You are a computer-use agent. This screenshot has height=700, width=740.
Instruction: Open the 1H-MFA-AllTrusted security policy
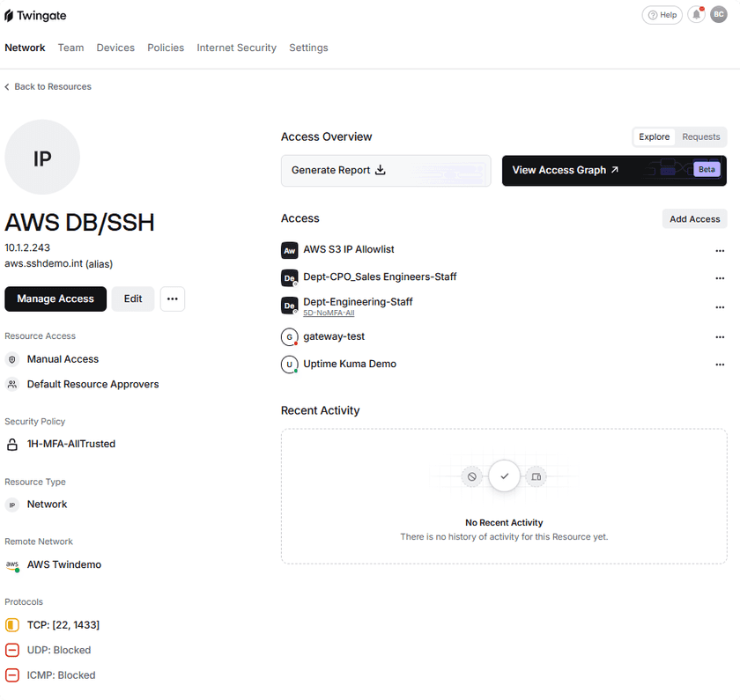pyautogui.click(x=71, y=445)
